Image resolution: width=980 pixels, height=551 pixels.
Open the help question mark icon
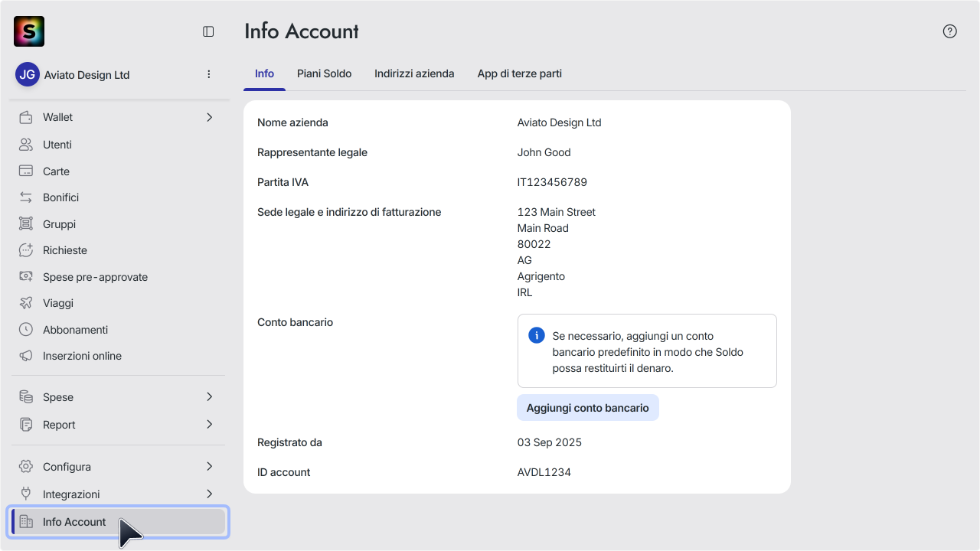click(x=950, y=31)
